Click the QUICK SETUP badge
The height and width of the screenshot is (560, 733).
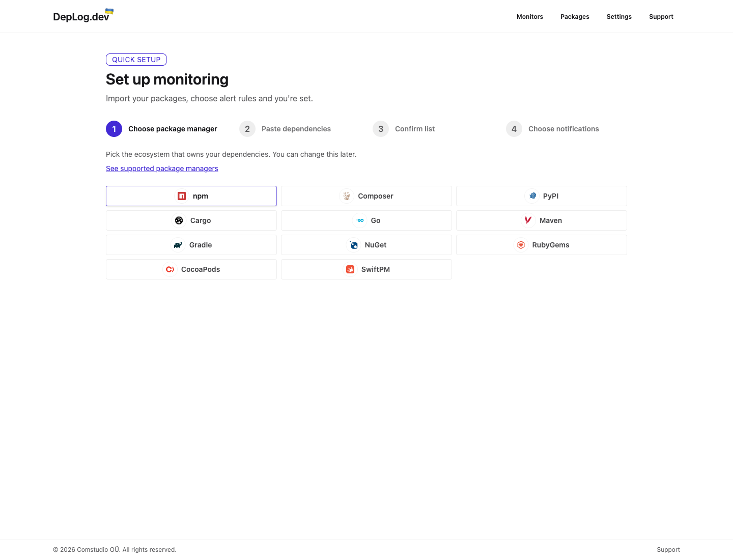click(x=136, y=60)
